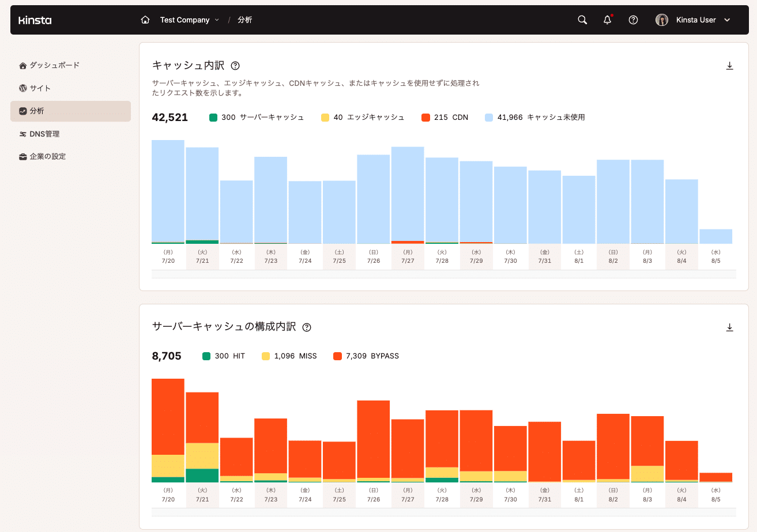Click the キャッシュ内訳 description paragraph

(x=315, y=88)
